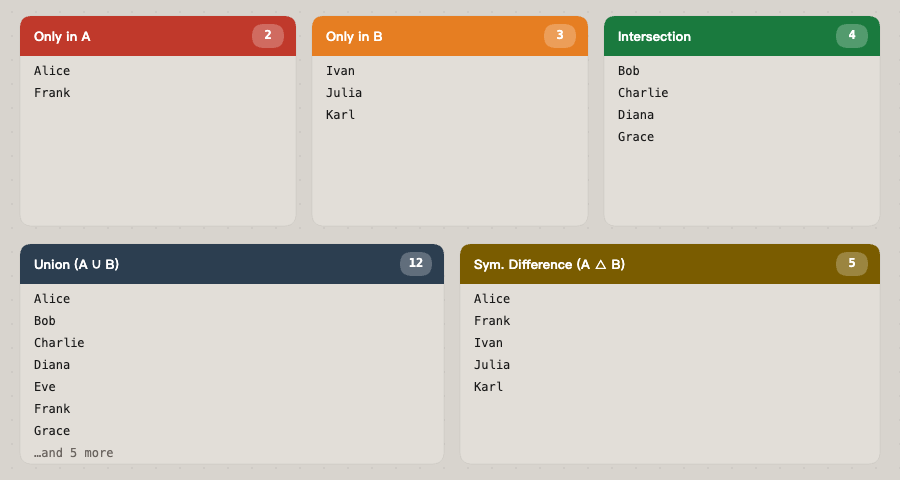The height and width of the screenshot is (480, 900).
Task: Select Frank in the Only in A list
Action: (x=52, y=93)
